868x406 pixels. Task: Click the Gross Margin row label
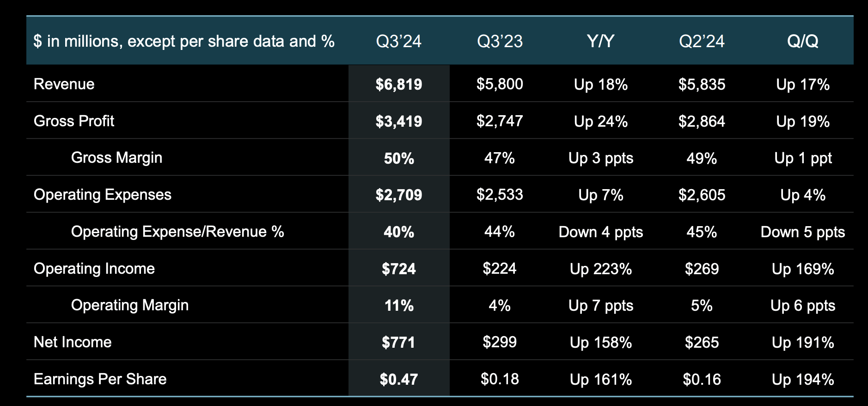(x=116, y=158)
